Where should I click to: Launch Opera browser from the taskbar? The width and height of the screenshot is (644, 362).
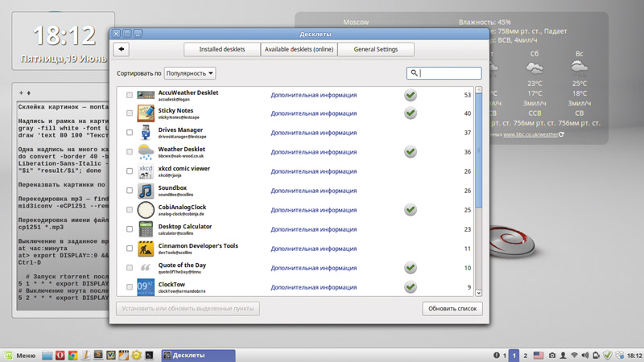(60, 355)
